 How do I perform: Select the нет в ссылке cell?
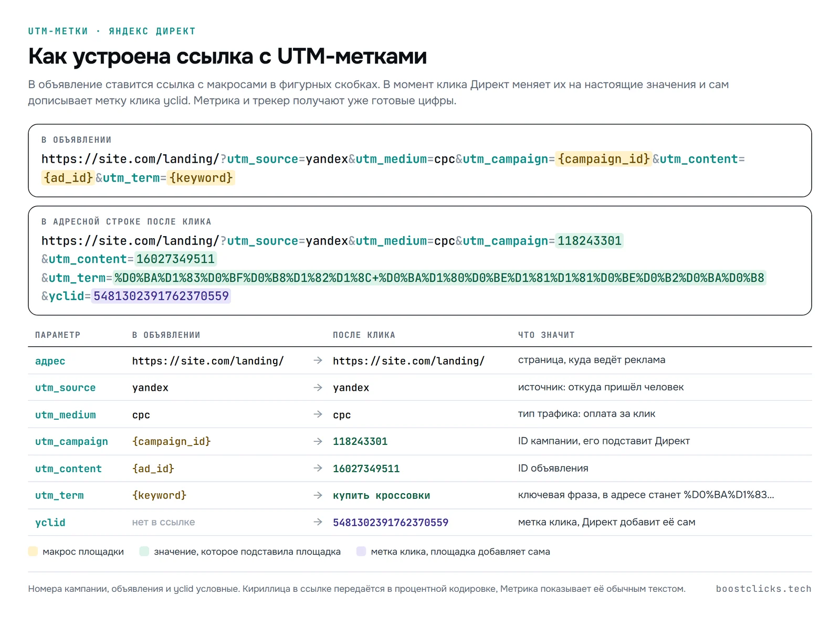click(x=163, y=522)
